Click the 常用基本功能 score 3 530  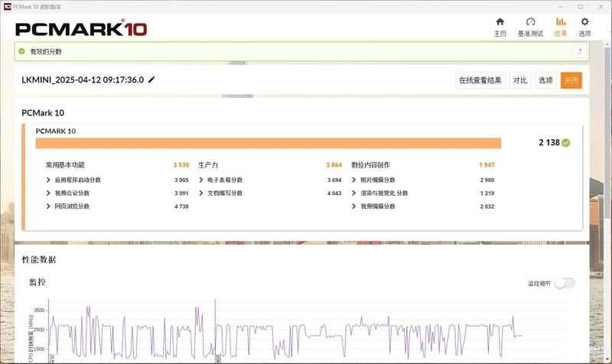pos(181,165)
